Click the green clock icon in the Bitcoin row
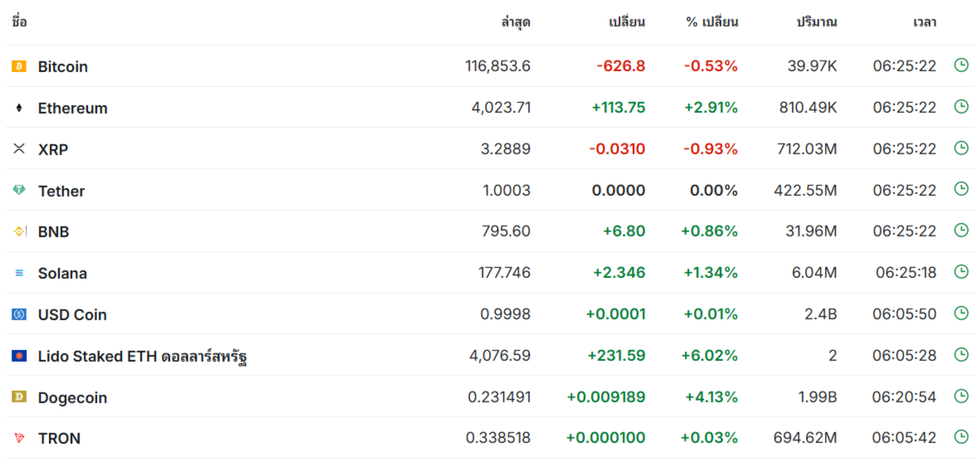The image size is (980, 463). click(x=961, y=65)
